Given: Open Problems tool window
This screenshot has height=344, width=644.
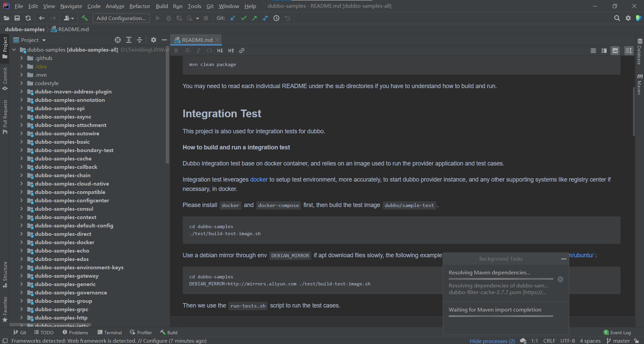Looking at the screenshot, I should (x=75, y=332).
